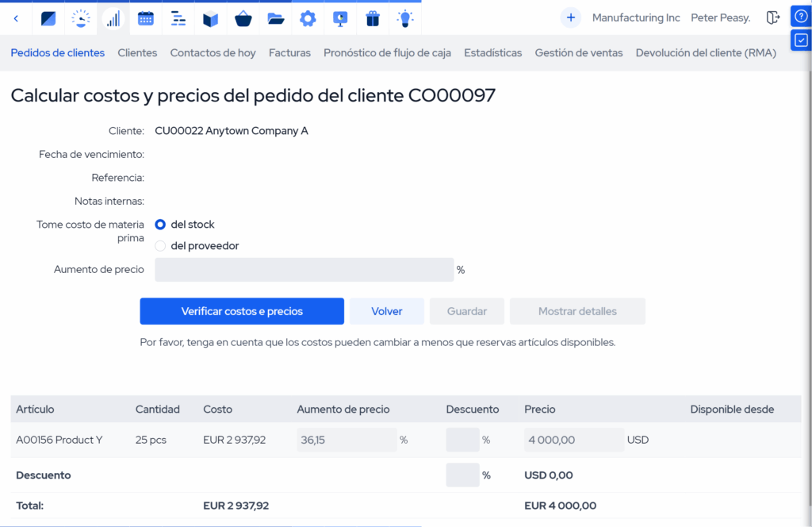Viewport: 812px width, 527px height.
Task: Click the 'Aumento de precio' percentage field
Action: coord(304,270)
